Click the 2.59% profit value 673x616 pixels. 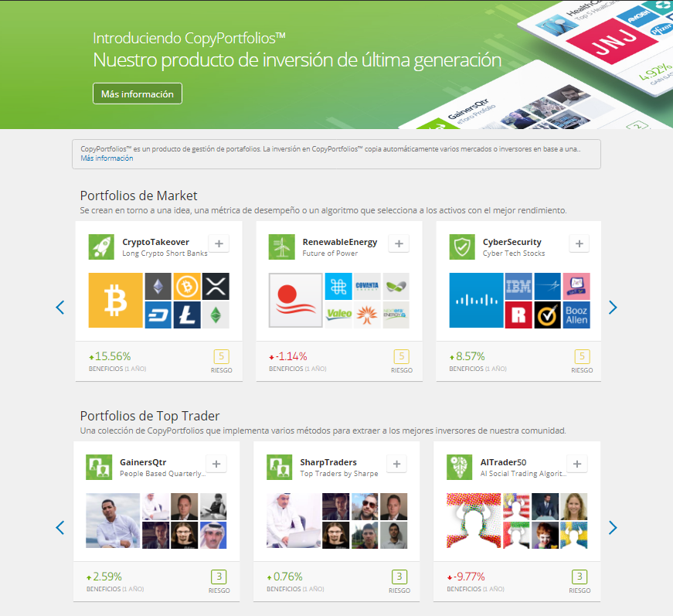tap(107, 577)
